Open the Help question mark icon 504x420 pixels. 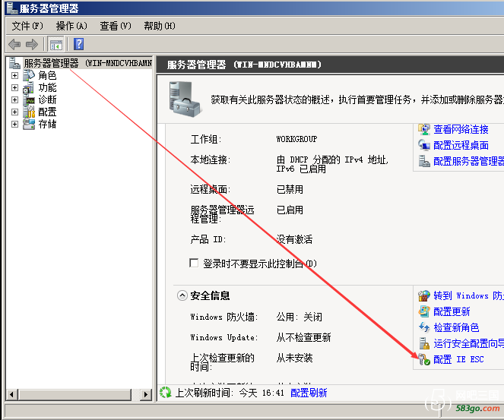(78, 44)
